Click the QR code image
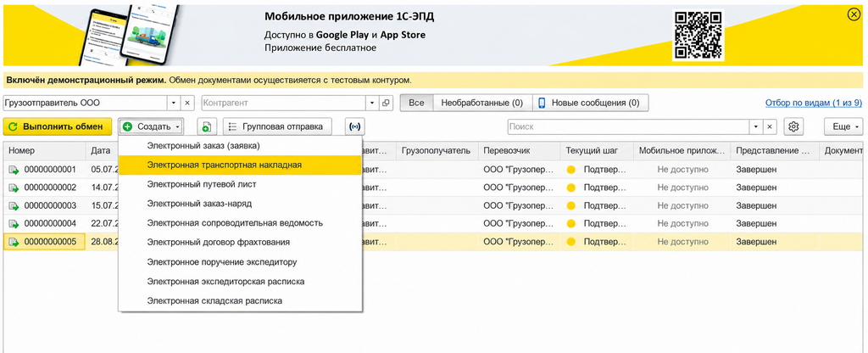 pyautogui.click(x=698, y=35)
